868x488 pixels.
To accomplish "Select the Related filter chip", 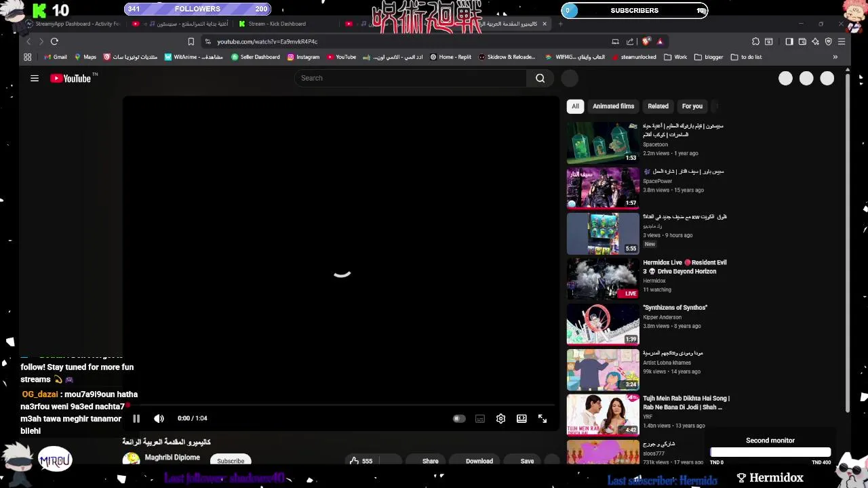I will [x=658, y=106].
